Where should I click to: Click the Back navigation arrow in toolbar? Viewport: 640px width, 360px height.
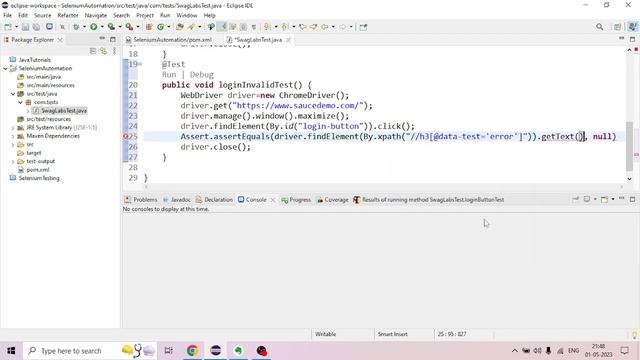tap(324, 27)
